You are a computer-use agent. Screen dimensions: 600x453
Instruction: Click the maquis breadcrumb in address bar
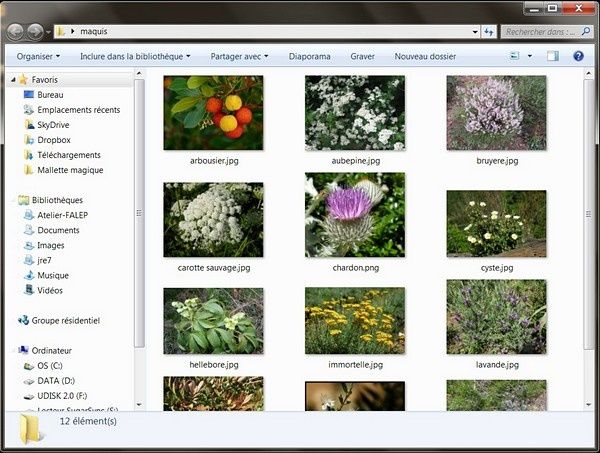click(x=94, y=31)
